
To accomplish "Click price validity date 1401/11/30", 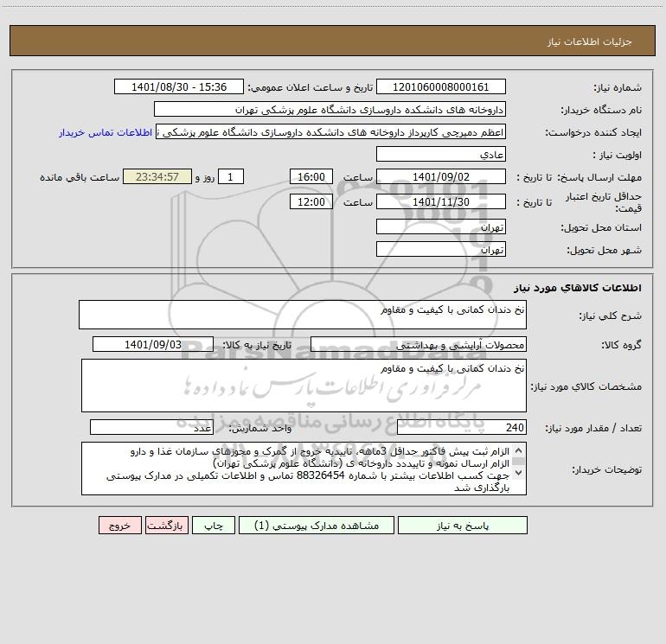I will click(x=441, y=201).
